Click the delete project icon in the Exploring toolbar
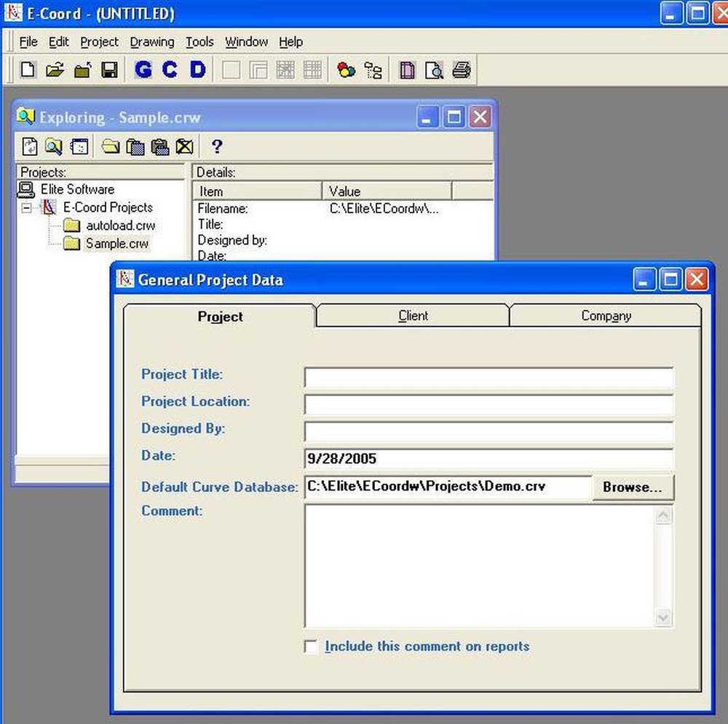728x724 pixels. 186,146
